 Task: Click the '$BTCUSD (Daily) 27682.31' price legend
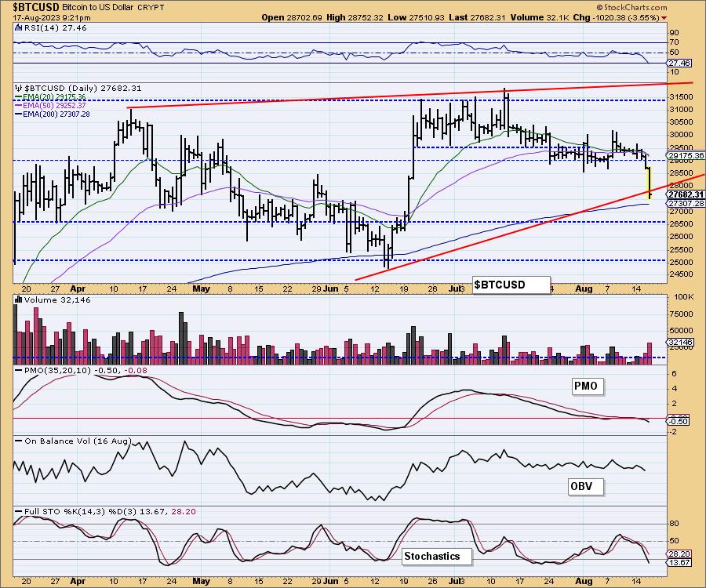pos(82,88)
